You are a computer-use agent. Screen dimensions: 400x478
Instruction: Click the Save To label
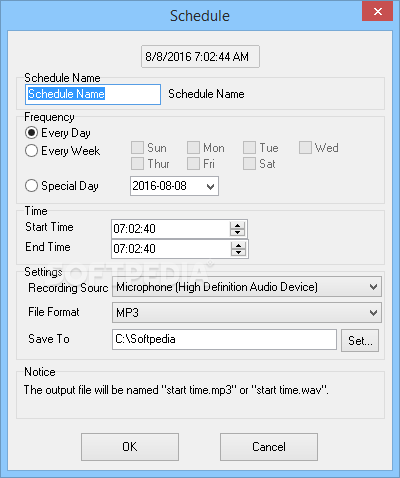tap(49, 339)
